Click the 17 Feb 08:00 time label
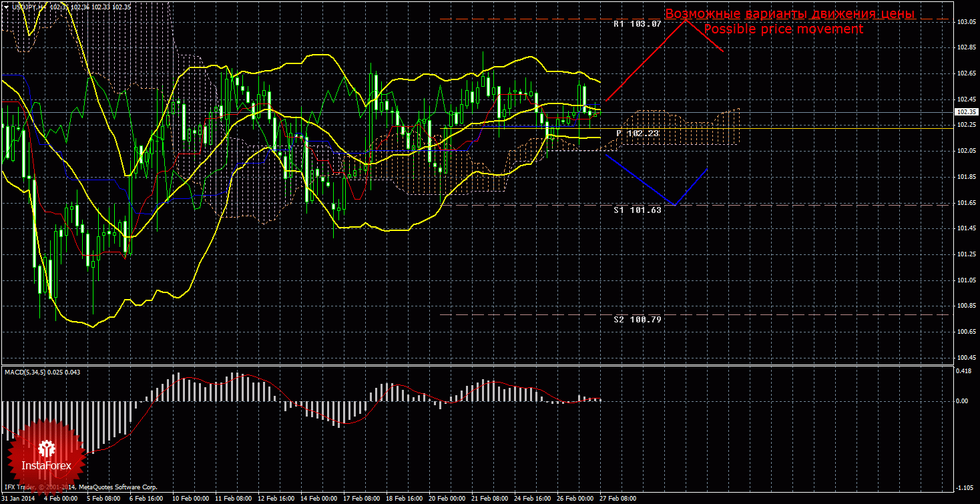The height and width of the screenshot is (504, 980). (x=361, y=499)
